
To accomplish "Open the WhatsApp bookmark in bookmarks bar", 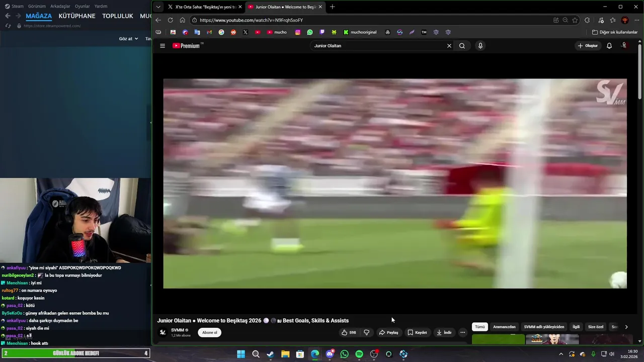I will (x=310, y=32).
